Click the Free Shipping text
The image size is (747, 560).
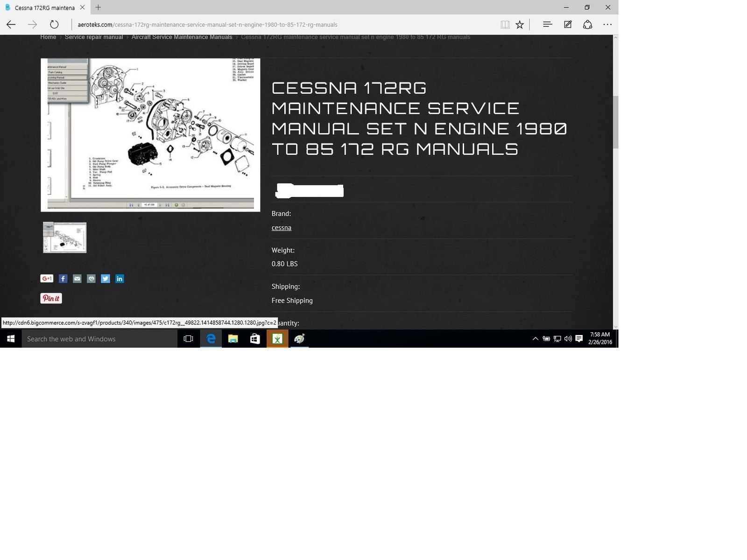292,301
